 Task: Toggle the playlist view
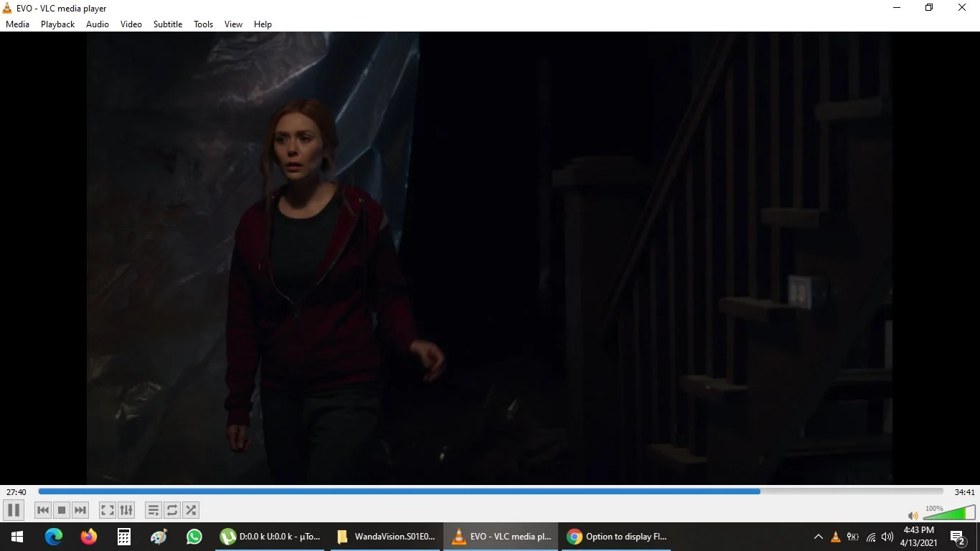[154, 510]
